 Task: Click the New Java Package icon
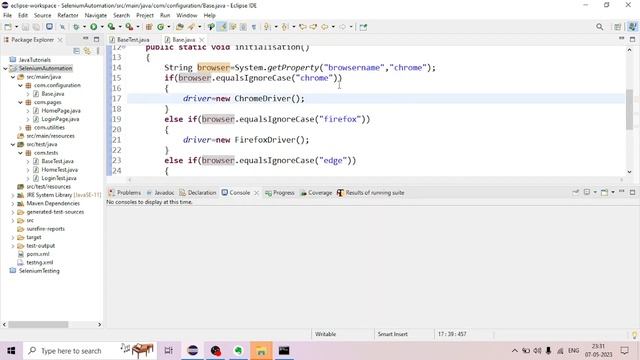coord(149,27)
